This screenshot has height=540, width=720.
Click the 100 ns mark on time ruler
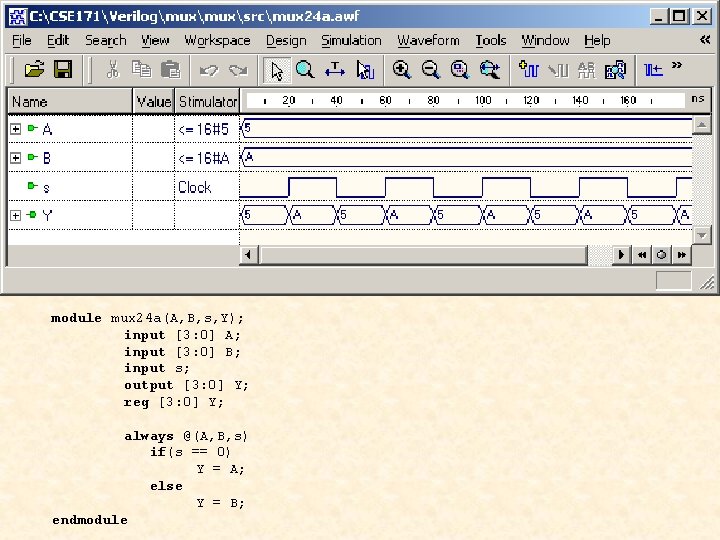pyautogui.click(x=483, y=100)
